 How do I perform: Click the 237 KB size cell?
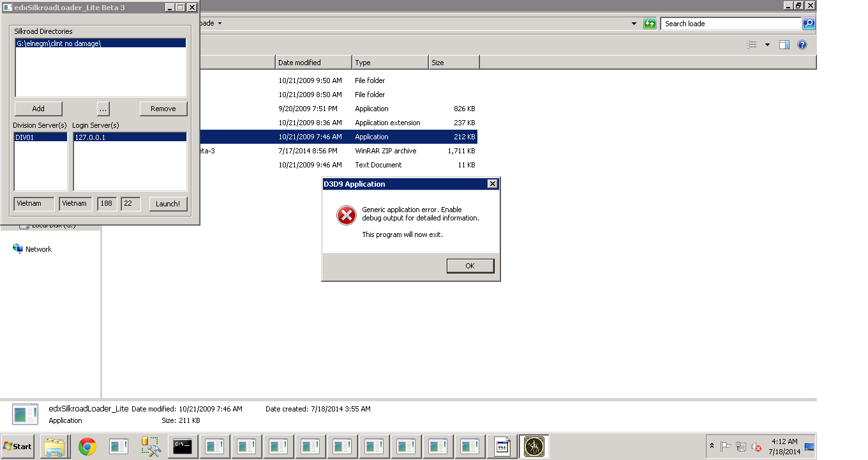[464, 123]
